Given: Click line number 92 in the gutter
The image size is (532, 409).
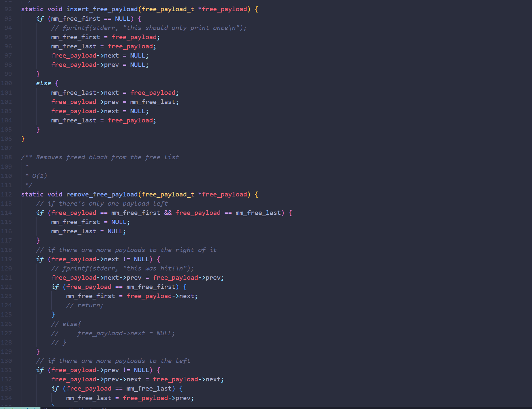Looking at the screenshot, I should click(x=8, y=9).
